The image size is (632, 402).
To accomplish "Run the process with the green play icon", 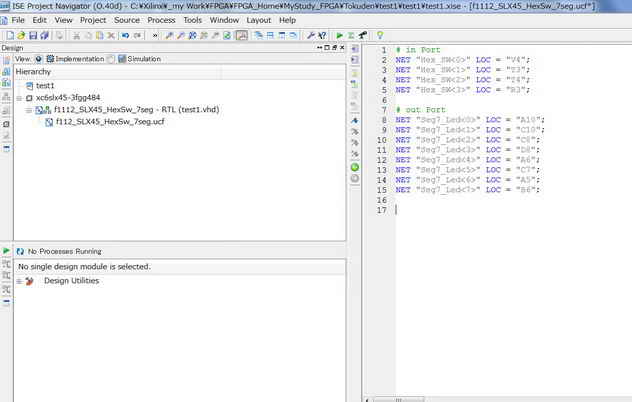I will [340, 35].
